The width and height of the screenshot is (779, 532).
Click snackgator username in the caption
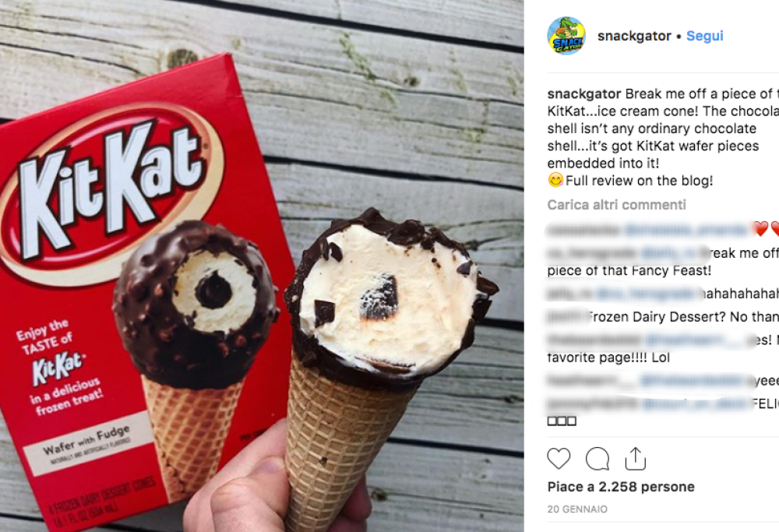584,94
